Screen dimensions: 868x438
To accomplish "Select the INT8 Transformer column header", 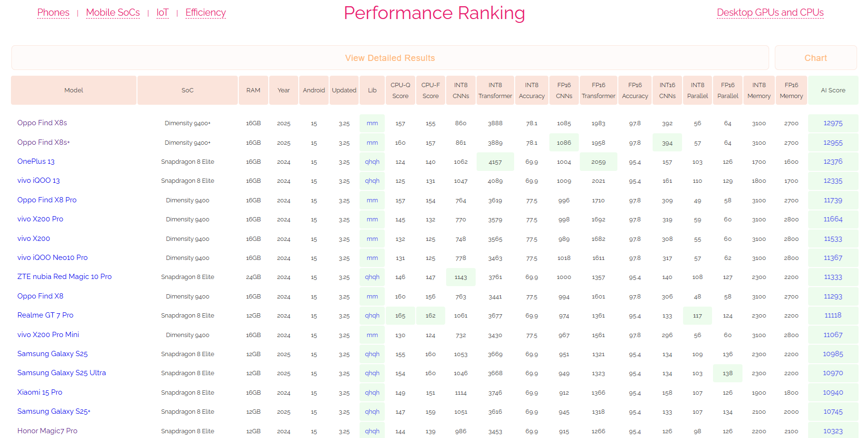I will [x=495, y=90].
